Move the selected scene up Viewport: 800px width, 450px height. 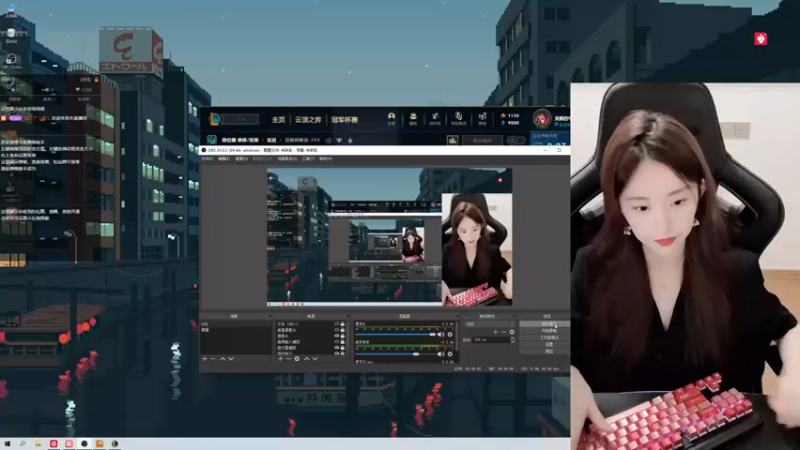222,359
